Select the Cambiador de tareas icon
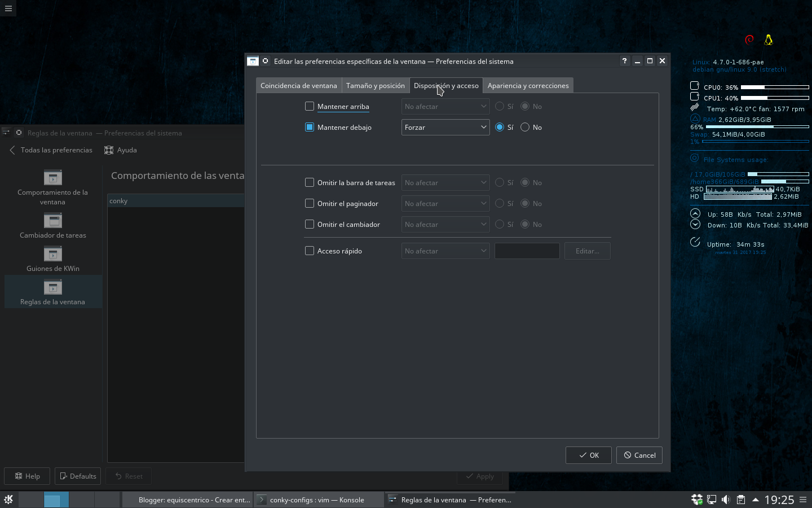Screen dimensions: 812x508 [53, 220]
